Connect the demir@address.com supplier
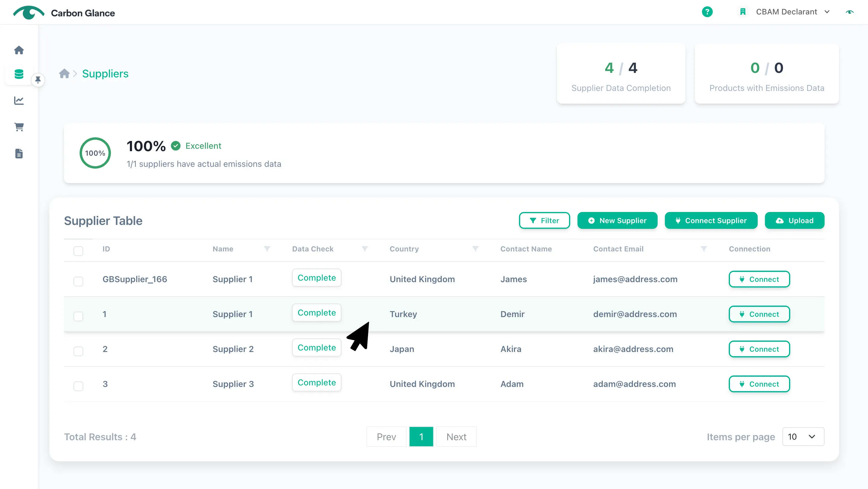This screenshot has height=489, width=868. [x=759, y=314]
